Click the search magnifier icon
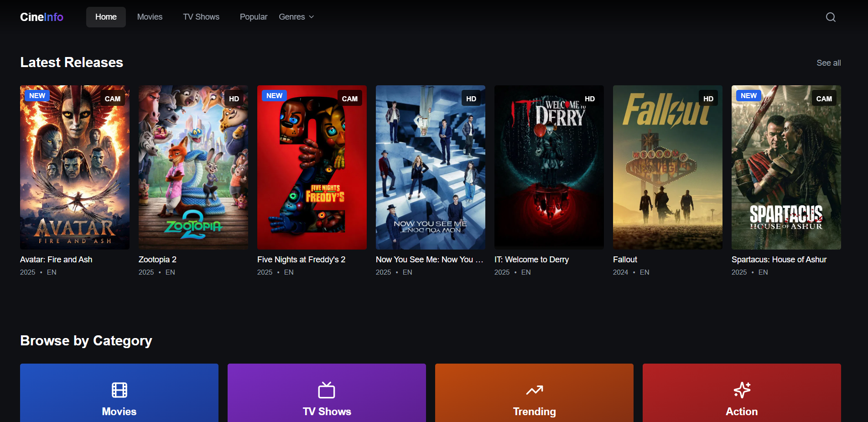The width and height of the screenshot is (868, 422). (x=830, y=17)
